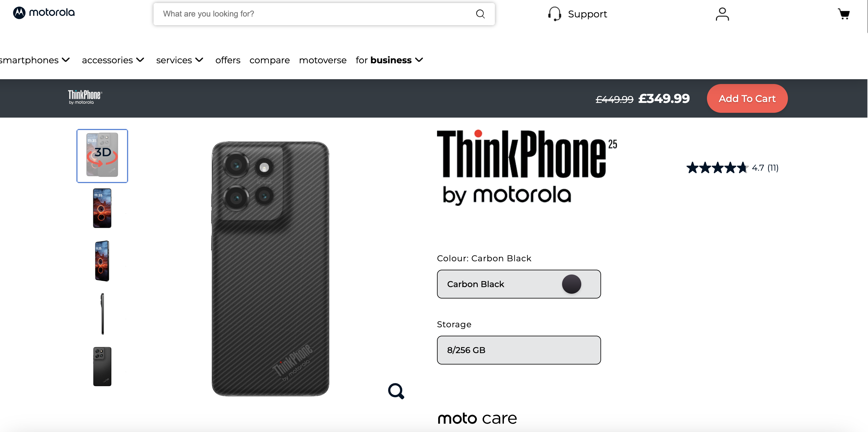Open the 4.7 star reviews rating
Image resolution: width=868 pixels, height=432 pixels.
tap(732, 167)
